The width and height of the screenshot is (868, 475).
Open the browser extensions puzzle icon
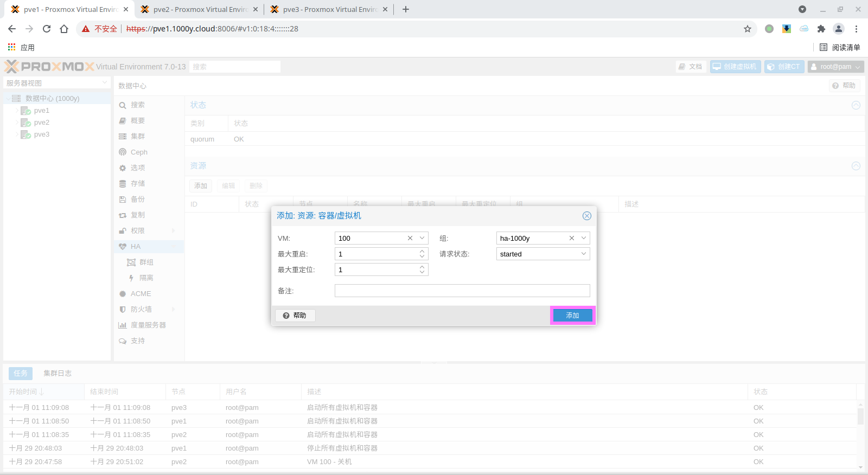pos(821,29)
